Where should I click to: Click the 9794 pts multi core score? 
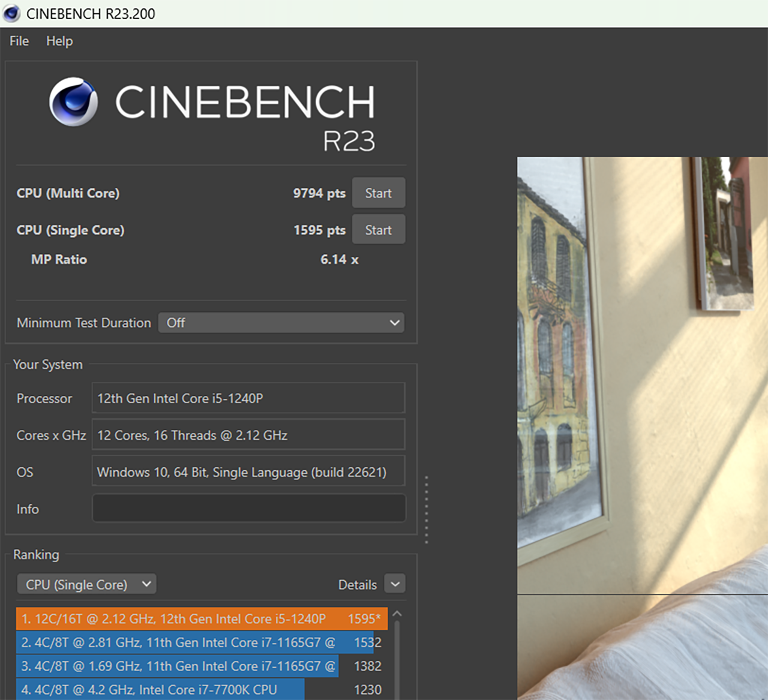(319, 193)
